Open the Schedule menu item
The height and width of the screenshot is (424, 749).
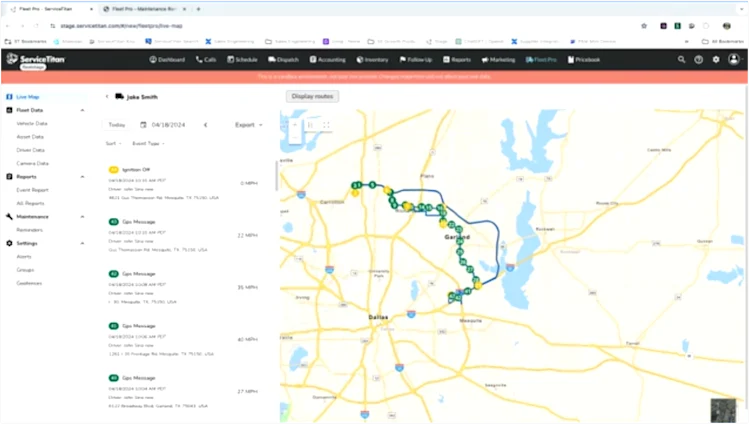coord(242,60)
